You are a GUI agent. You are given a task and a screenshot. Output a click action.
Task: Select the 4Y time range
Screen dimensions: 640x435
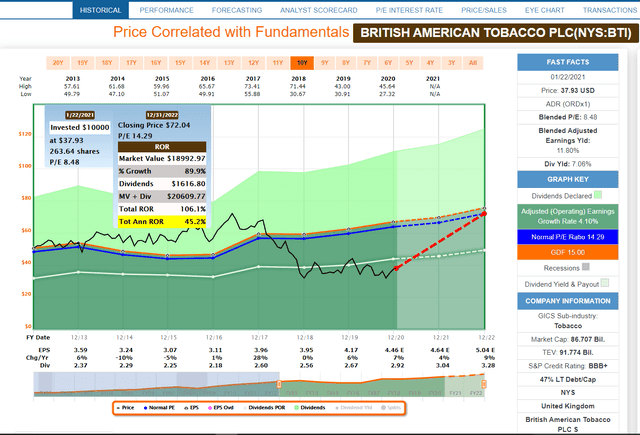pyautogui.click(x=431, y=63)
